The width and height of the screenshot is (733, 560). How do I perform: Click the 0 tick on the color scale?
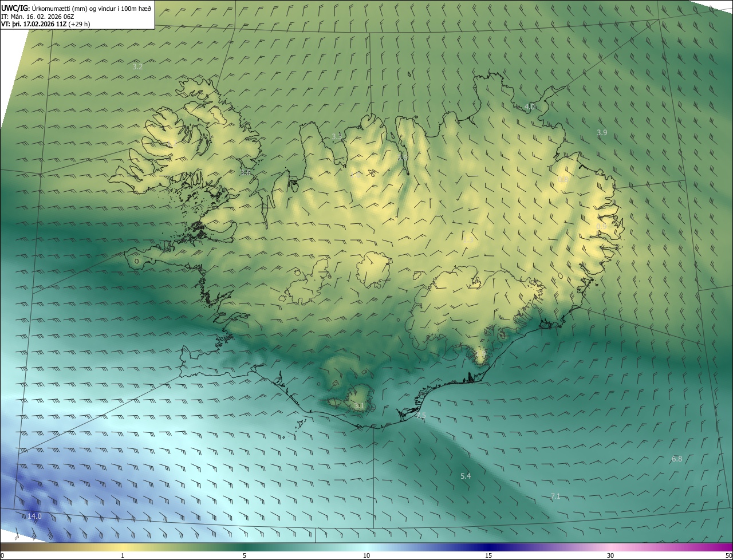[2, 555]
